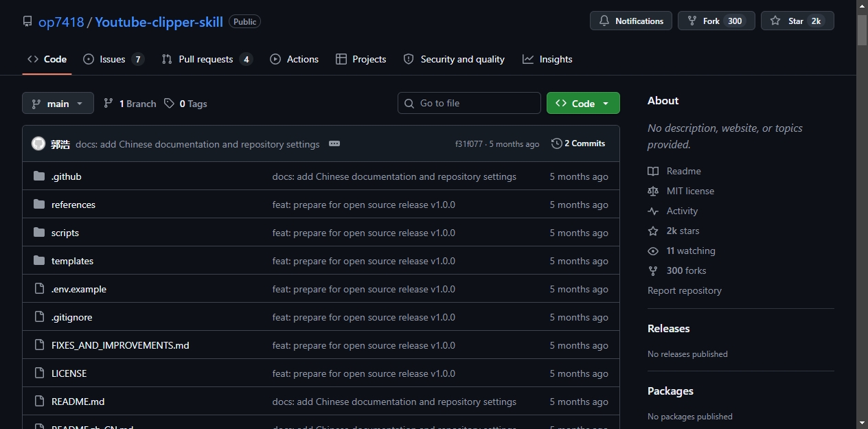Fork the repository with Fork button
Viewport: 868px width, 429px height.
716,21
